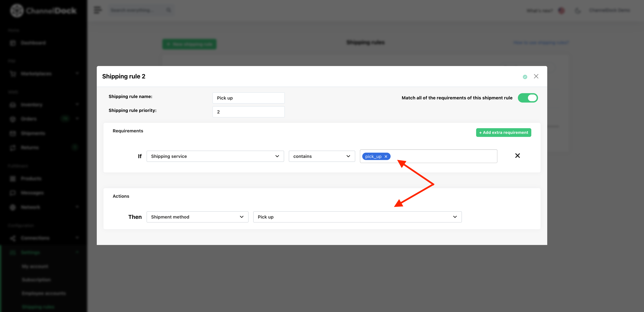Screen dimensions: 644x312
Task: Open the hamburger menu icon in header
Action: [97, 10]
